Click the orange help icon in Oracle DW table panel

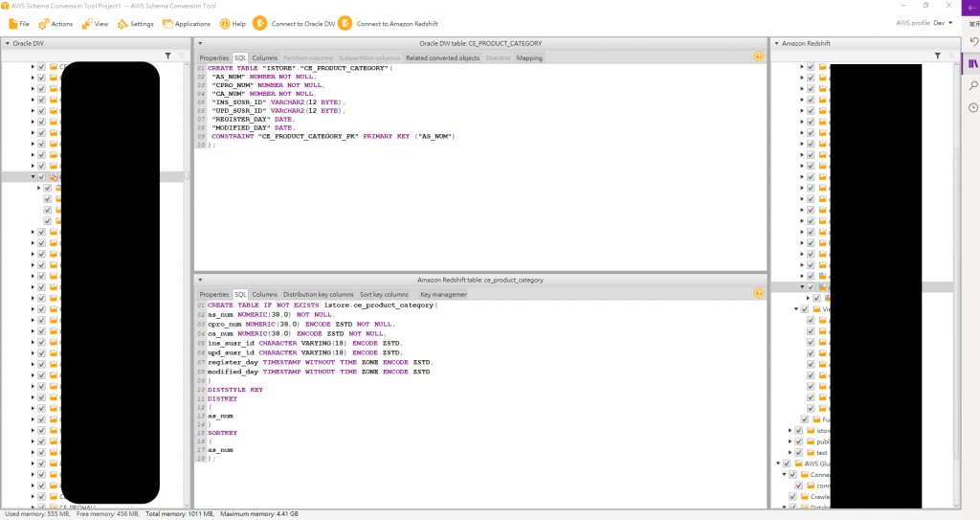[759, 57]
